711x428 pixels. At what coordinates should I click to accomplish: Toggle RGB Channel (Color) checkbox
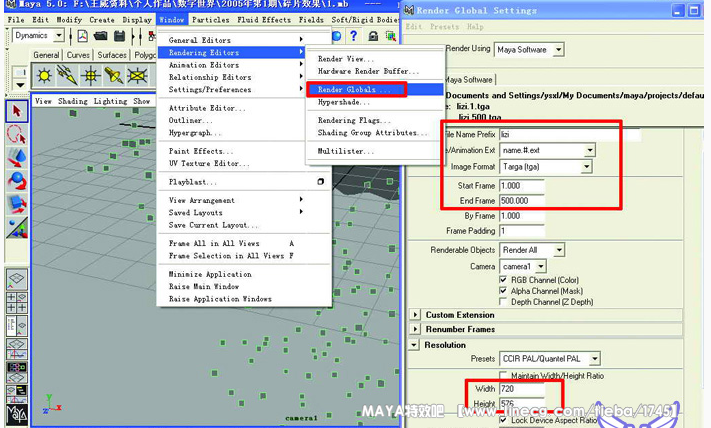pos(503,280)
